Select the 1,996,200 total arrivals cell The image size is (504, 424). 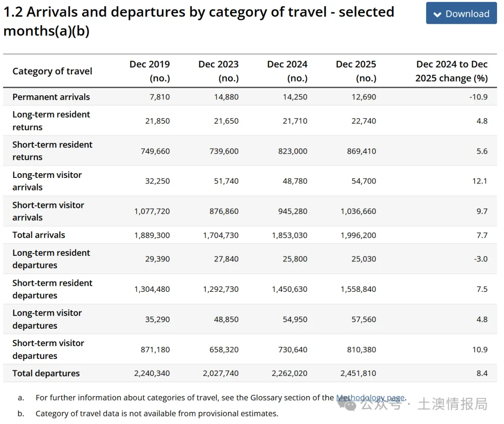point(358,235)
